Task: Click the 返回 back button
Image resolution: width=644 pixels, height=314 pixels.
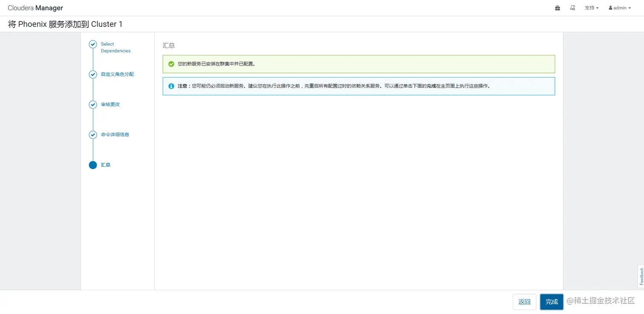Action: point(524,302)
